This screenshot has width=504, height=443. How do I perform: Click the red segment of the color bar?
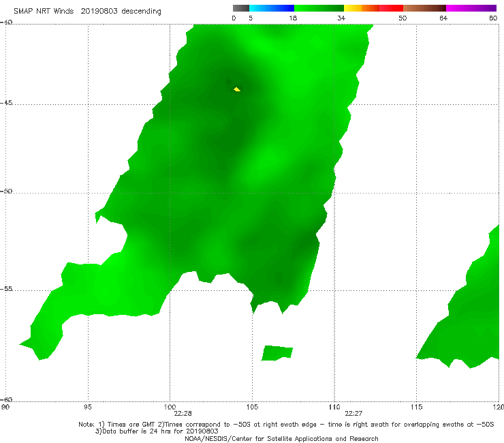pos(391,8)
